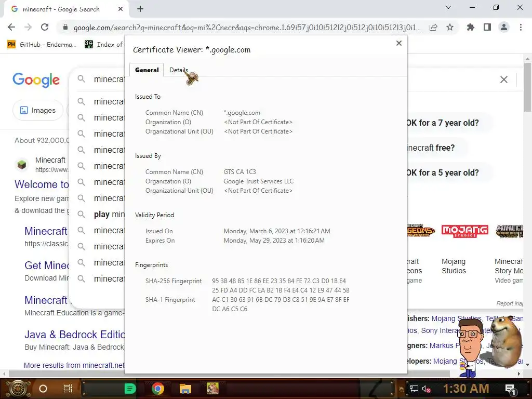Viewport: 532px width, 399px height.
Task: Open the Start menu clock button
Action: [x=19, y=389]
